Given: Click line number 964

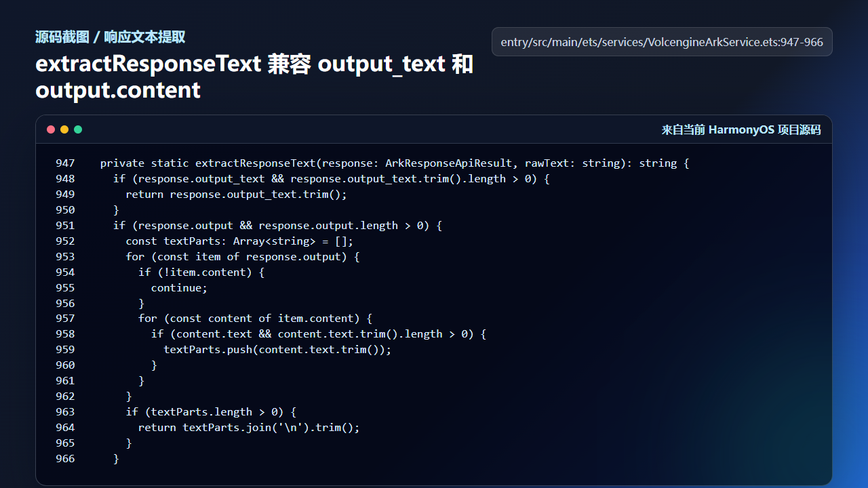Looking at the screenshot, I should (x=66, y=428).
